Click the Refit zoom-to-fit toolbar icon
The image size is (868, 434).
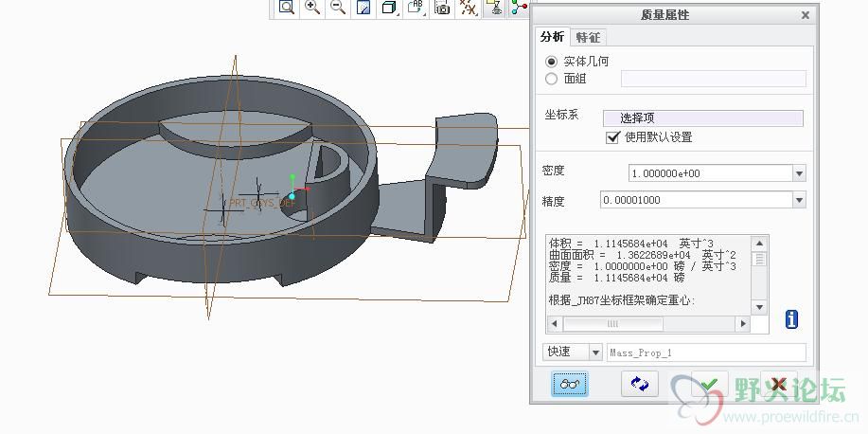pos(286,8)
